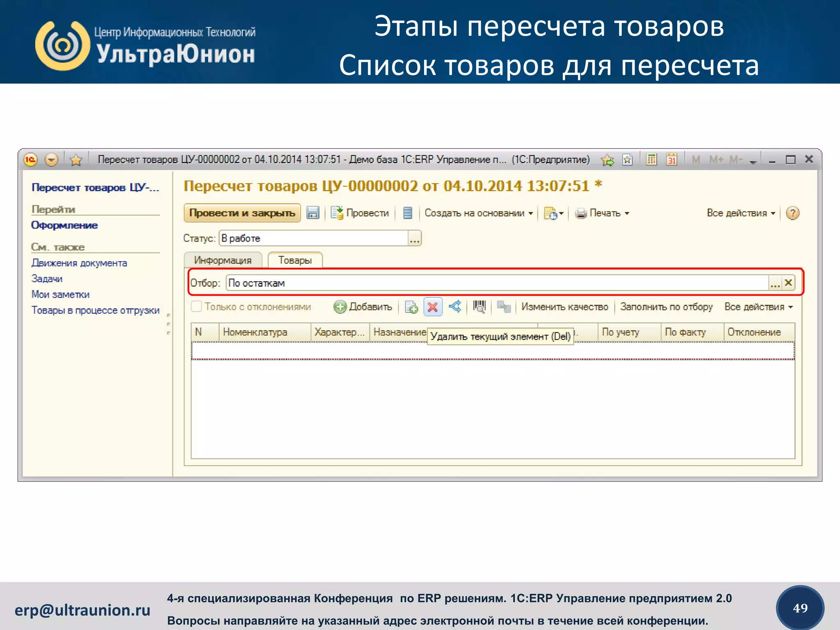Open the favorites star in title bar

pyautogui.click(x=76, y=160)
